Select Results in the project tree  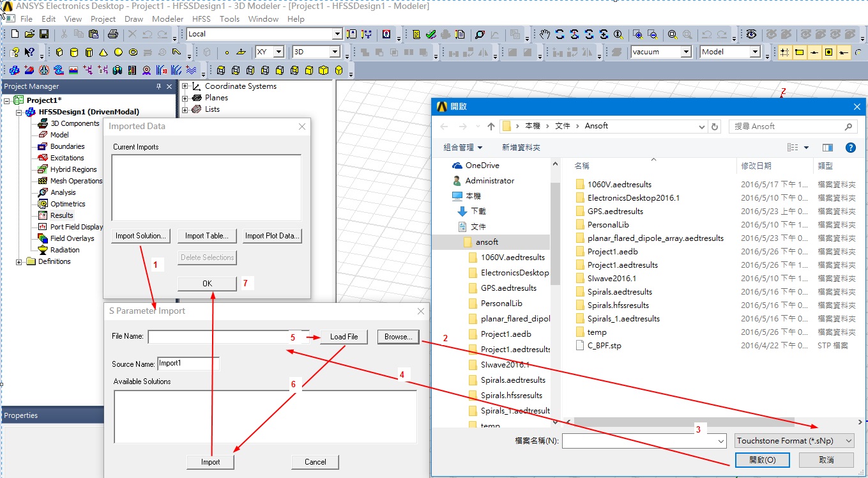coord(62,215)
